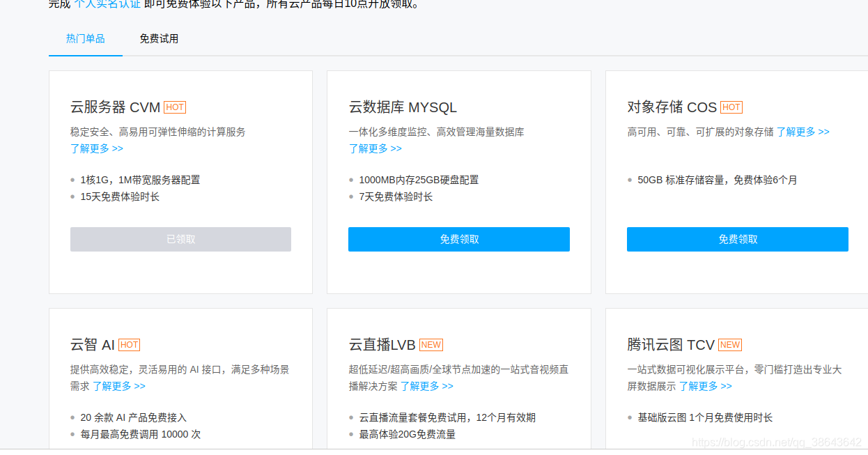Open the 个人实名认证 link
868x455 pixels.
[x=107, y=3]
